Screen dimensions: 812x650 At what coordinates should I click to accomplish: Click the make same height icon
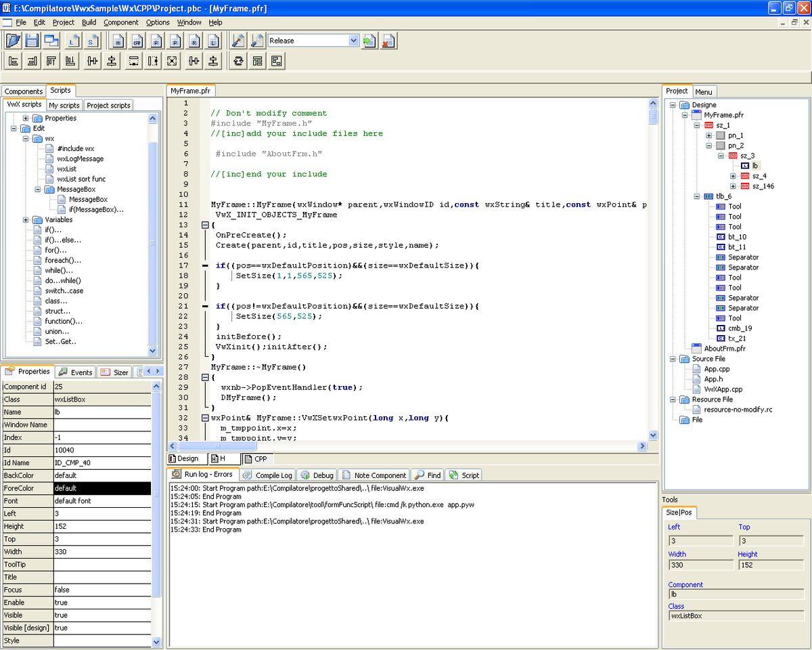click(x=154, y=61)
